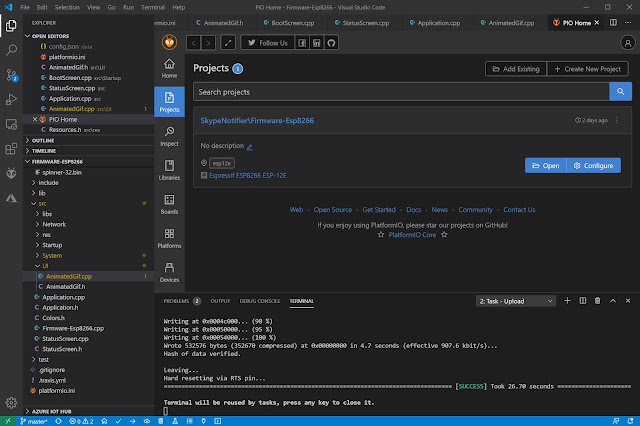Collapse the UI folder
This screenshot has width=640, height=426.
click(89, 266)
